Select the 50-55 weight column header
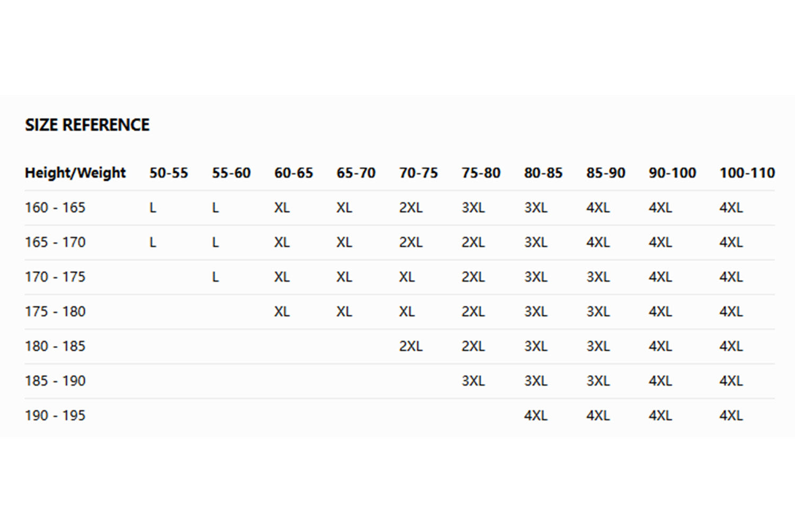The width and height of the screenshot is (795, 532). pos(169,173)
